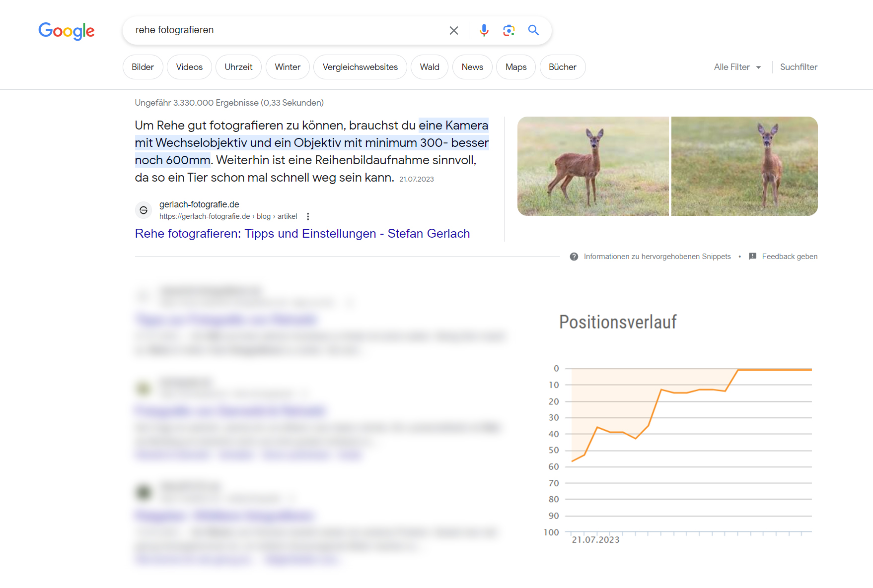The width and height of the screenshot is (873, 588).
Task: Open Rehe fotografieren Stefan Gerlach result link
Action: pyautogui.click(x=302, y=234)
